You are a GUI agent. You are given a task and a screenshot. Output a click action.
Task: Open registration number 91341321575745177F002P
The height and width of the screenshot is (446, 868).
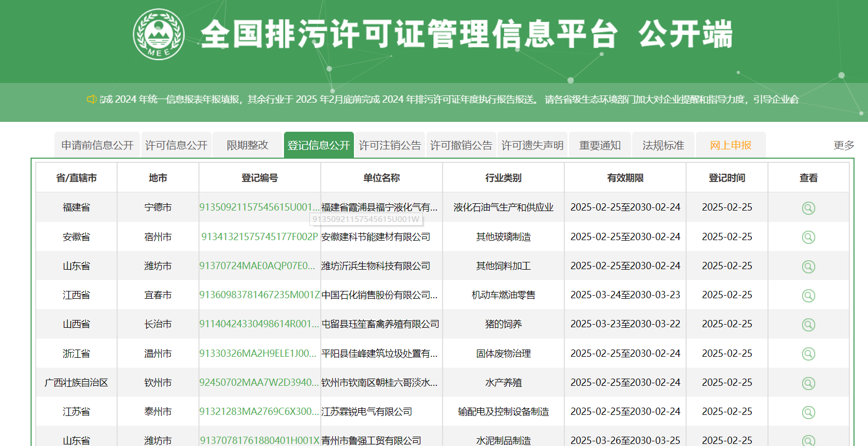[x=260, y=237]
